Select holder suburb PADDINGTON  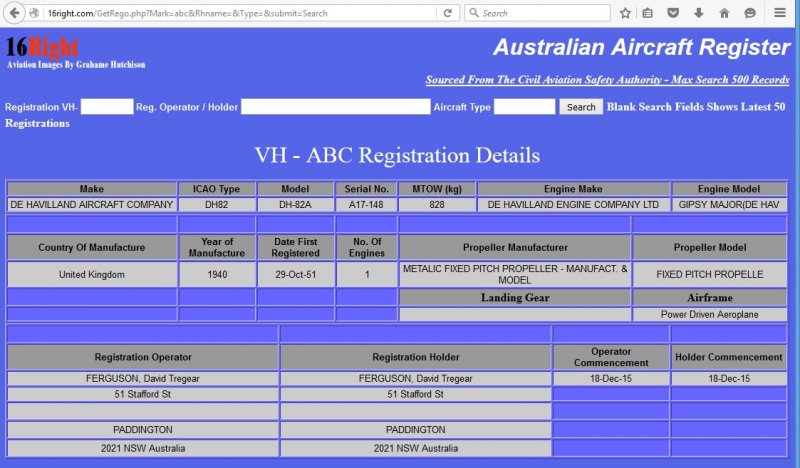(x=416, y=430)
